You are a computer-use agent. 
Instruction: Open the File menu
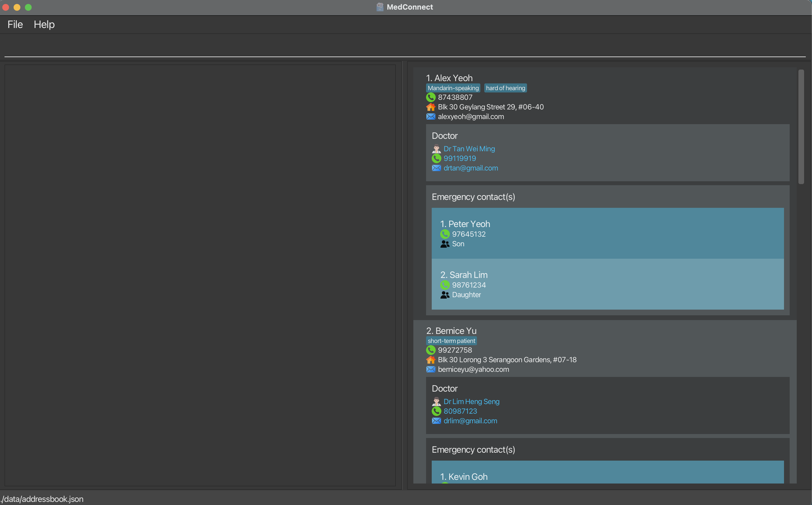(15, 24)
